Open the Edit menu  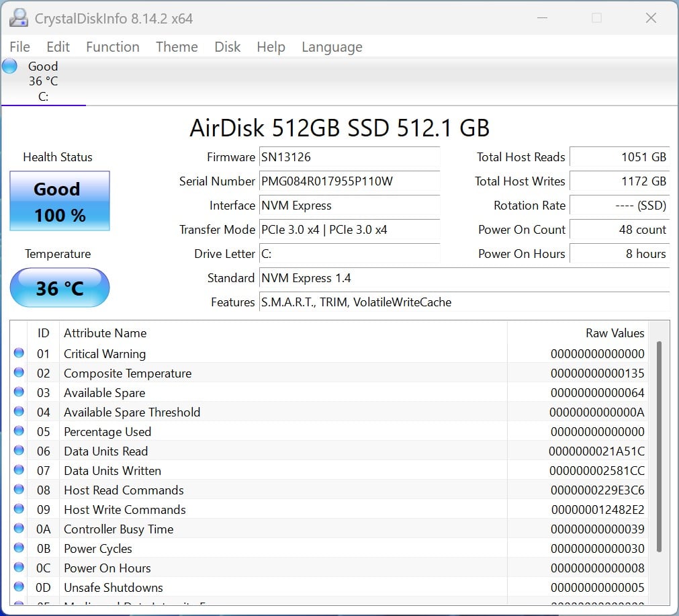pyautogui.click(x=58, y=47)
